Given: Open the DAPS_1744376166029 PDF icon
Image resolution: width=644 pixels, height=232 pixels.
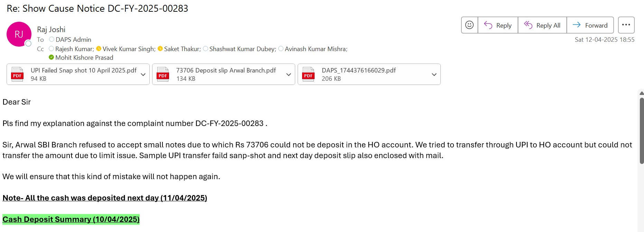Looking at the screenshot, I should pos(308,74).
